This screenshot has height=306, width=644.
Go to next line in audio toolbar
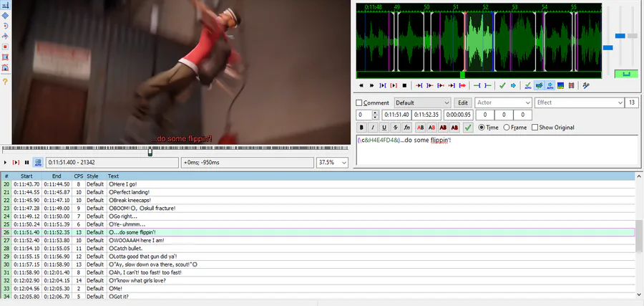tap(371, 85)
